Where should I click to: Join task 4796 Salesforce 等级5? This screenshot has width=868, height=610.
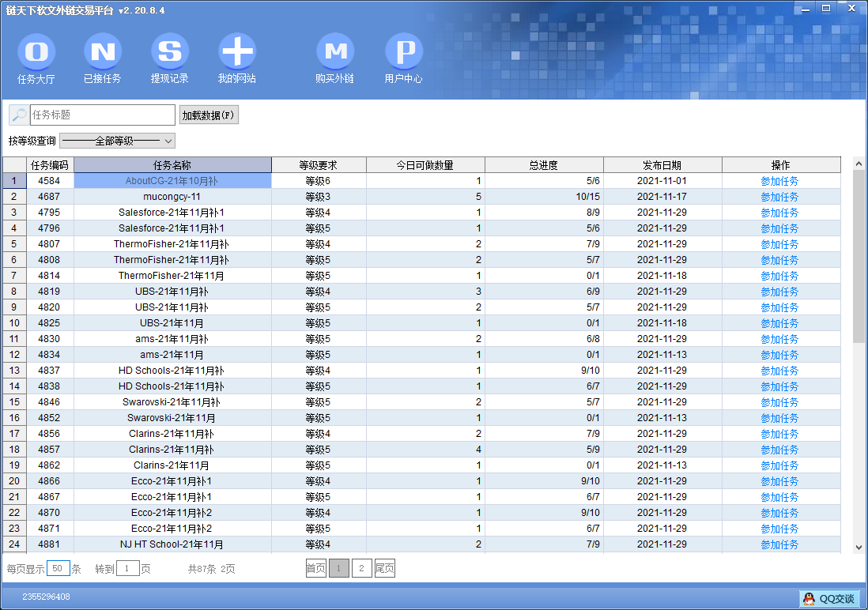(x=779, y=228)
